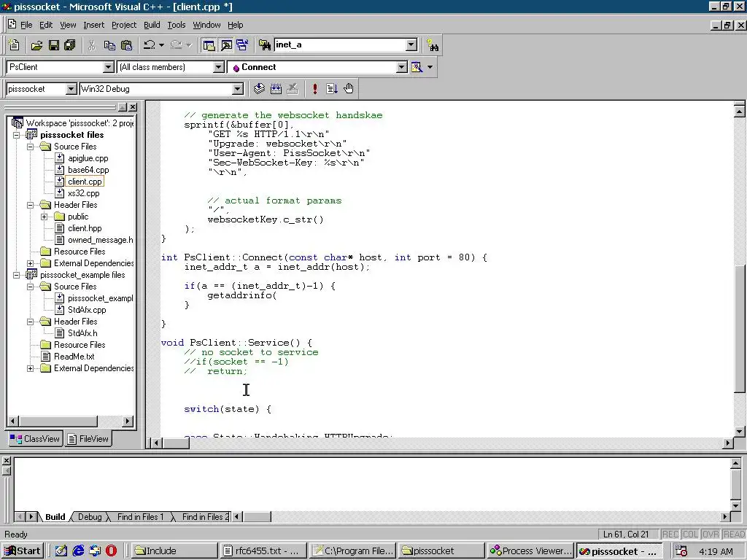Open the find text combo dropdown arrow

coord(411,44)
